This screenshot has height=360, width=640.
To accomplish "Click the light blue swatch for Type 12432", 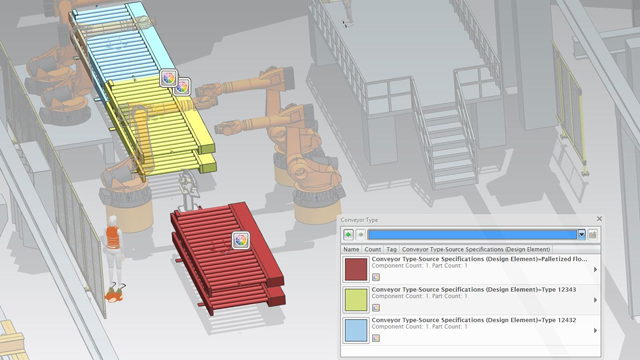I will click(356, 330).
